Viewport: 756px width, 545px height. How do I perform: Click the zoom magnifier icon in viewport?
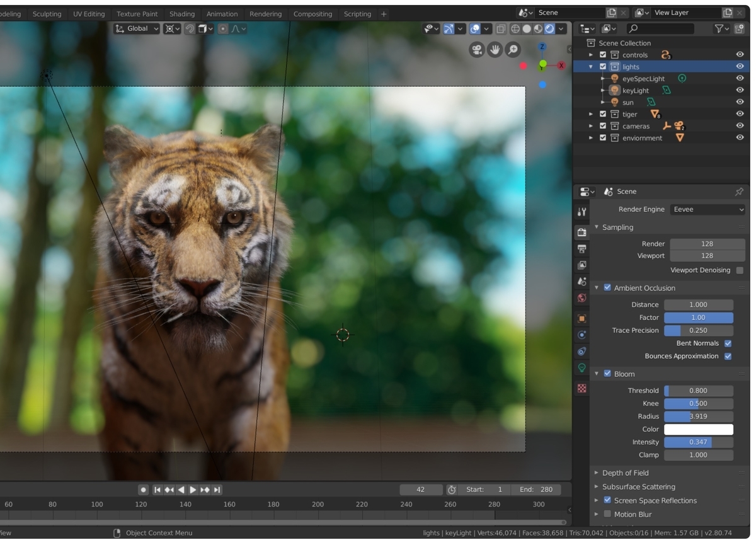(513, 50)
